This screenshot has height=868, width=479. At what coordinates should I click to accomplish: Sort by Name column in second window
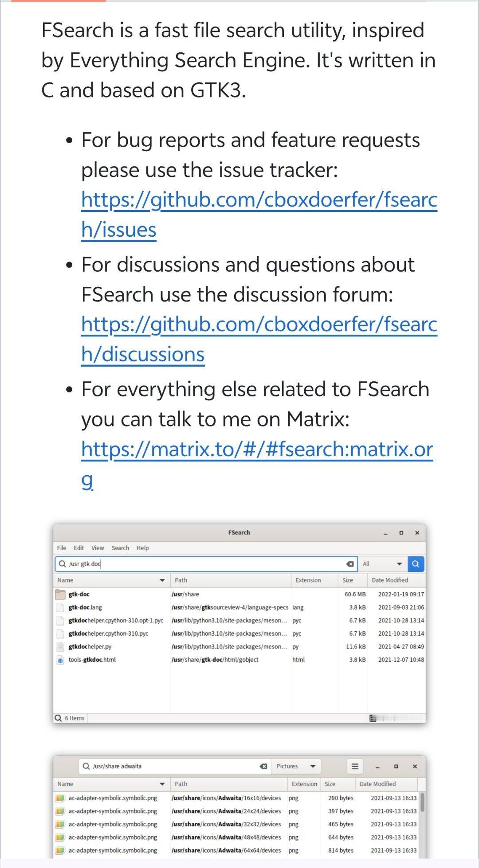[112, 784]
